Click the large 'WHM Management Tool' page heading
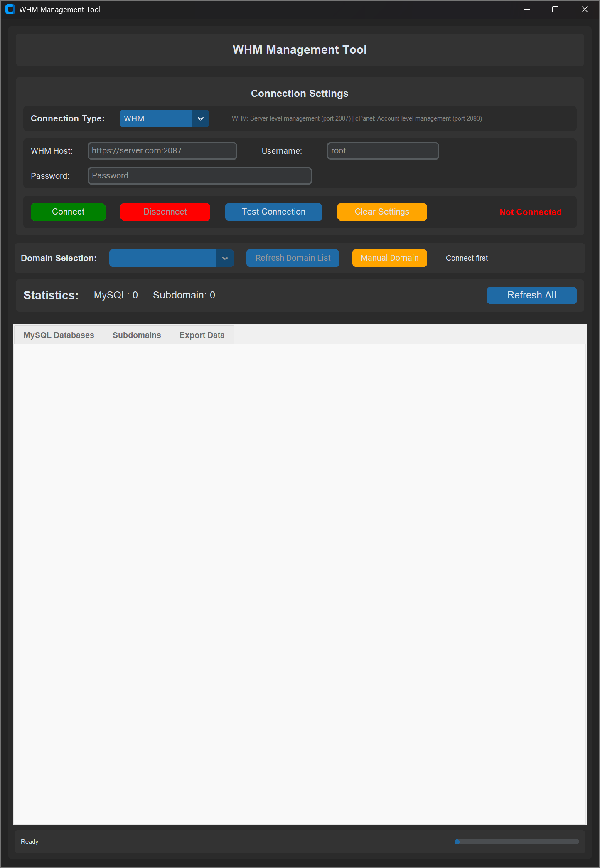Viewport: 600px width, 868px height. click(300, 49)
